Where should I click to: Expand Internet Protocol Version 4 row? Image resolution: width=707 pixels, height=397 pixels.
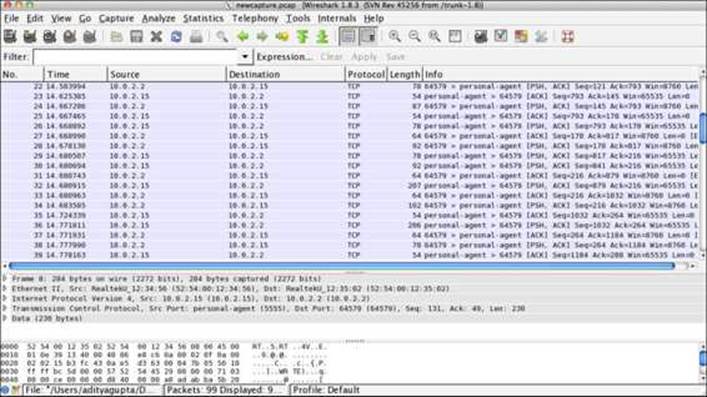[5, 299]
